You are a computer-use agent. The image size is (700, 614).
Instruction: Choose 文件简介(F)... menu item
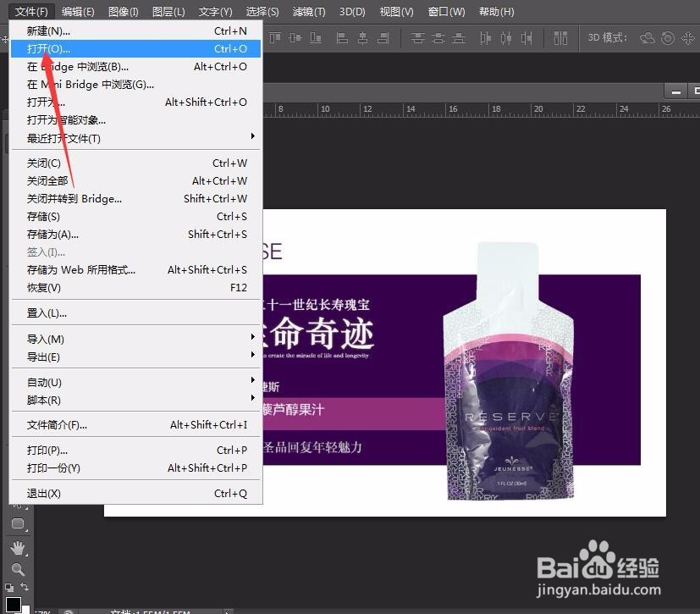(135, 425)
